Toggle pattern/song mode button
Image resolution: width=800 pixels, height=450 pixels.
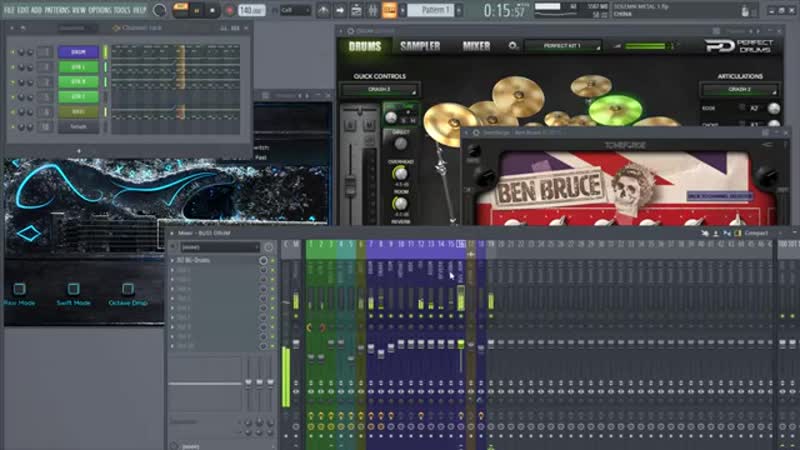[x=180, y=10]
